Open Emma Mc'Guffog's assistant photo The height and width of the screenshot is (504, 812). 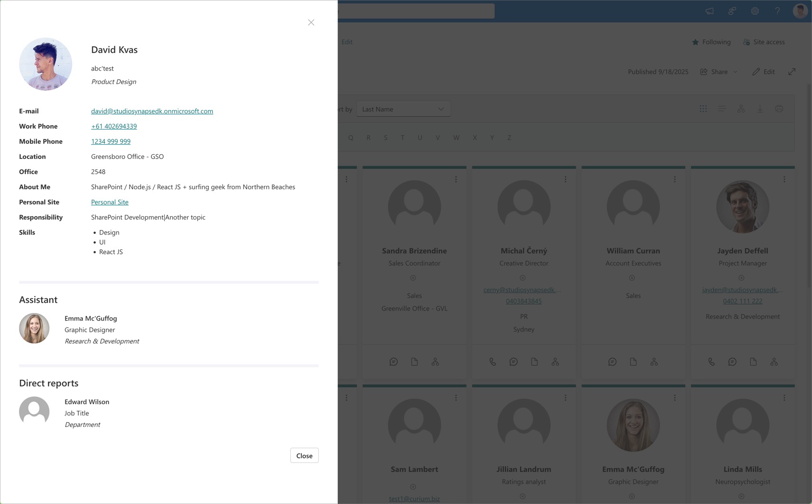click(x=34, y=329)
